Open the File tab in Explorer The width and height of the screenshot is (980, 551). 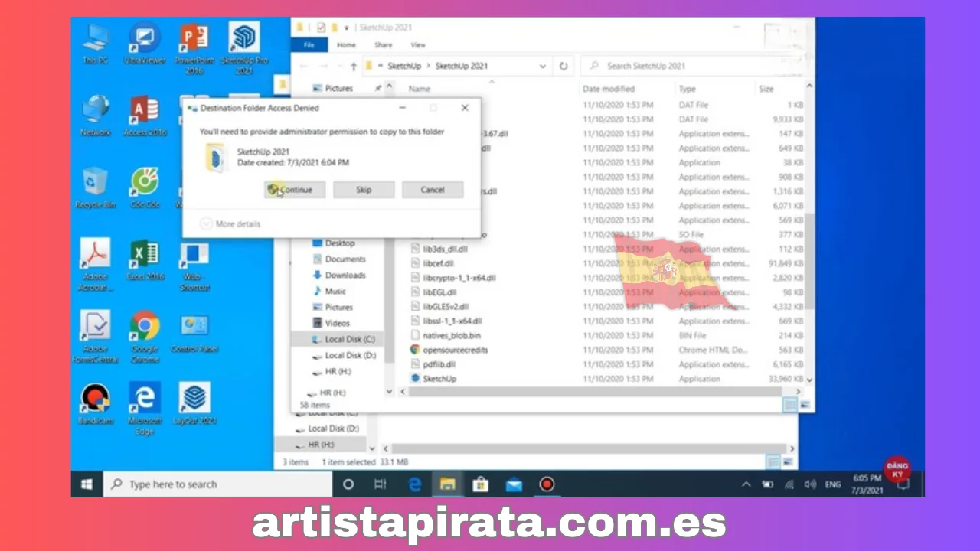(x=309, y=45)
